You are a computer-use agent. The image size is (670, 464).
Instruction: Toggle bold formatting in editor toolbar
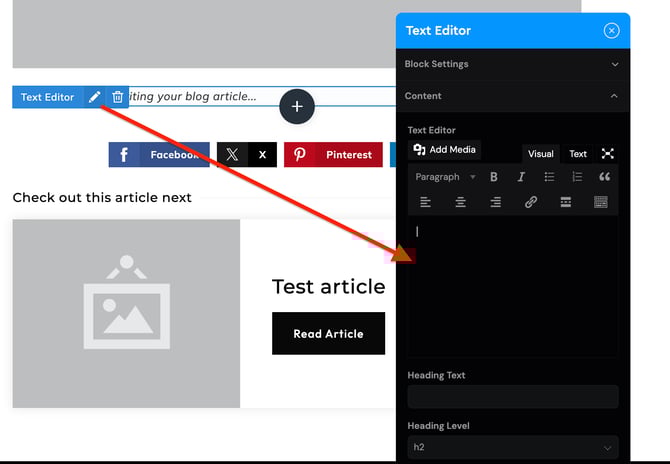pos(493,177)
